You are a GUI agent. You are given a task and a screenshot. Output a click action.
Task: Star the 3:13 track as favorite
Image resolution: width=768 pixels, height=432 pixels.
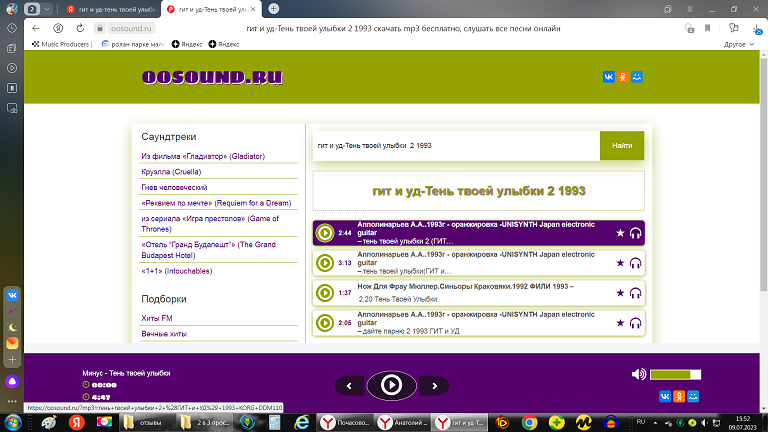[620, 263]
